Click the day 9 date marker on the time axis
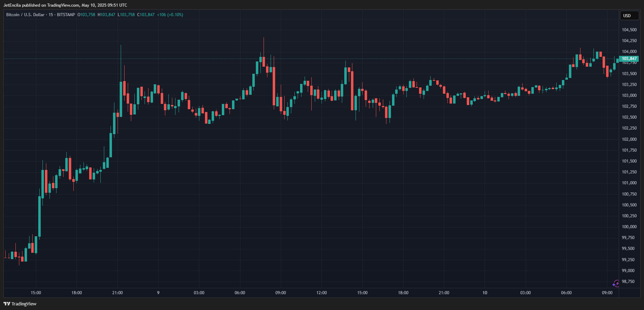This screenshot has width=644, height=310. coord(158,293)
